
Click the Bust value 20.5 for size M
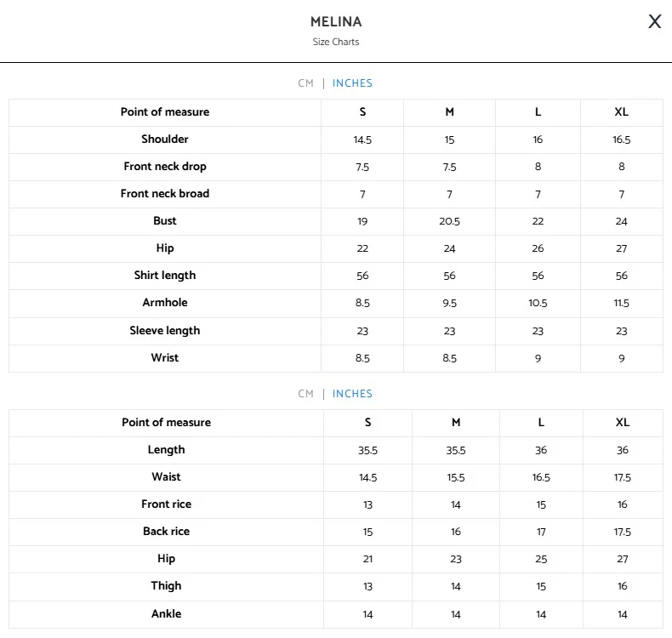(x=449, y=221)
